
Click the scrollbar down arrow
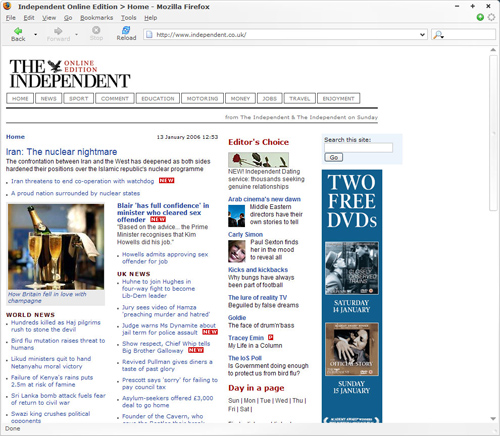coord(493,418)
